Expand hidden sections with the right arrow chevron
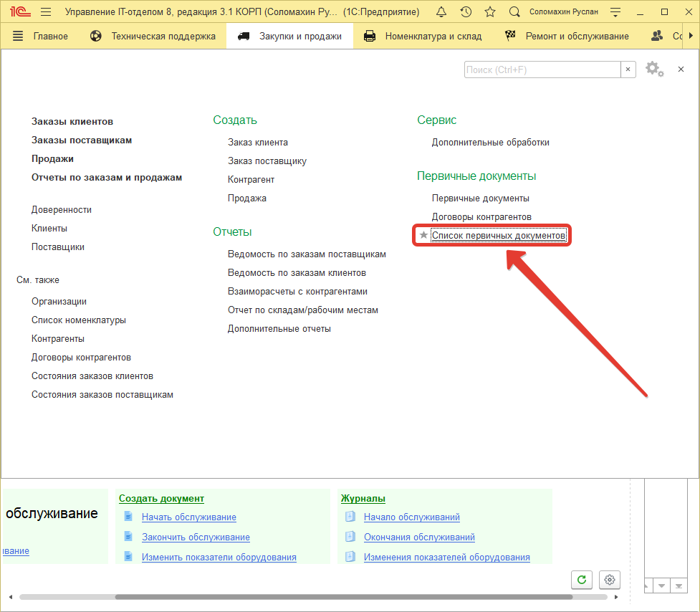Image resolution: width=700 pixels, height=612 pixels. click(x=691, y=35)
